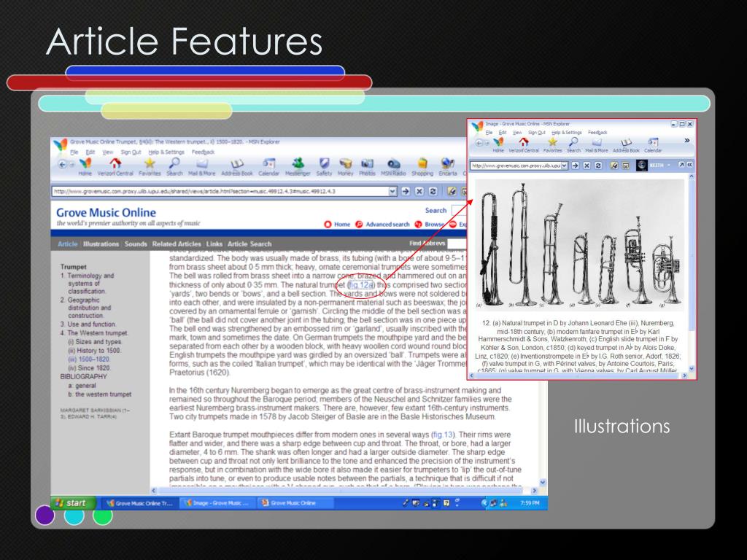Expand main window address bar dropdown

pyautogui.click(x=392, y=191)
